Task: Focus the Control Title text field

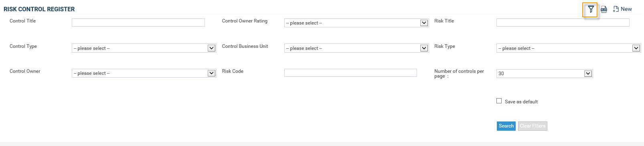Action: tap(138, 23)
